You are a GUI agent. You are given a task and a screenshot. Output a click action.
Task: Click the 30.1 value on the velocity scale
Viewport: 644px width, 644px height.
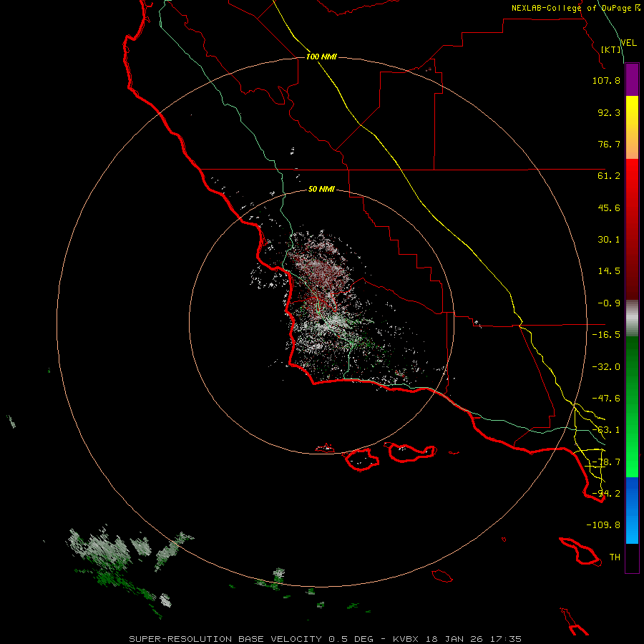coord(609,240)
